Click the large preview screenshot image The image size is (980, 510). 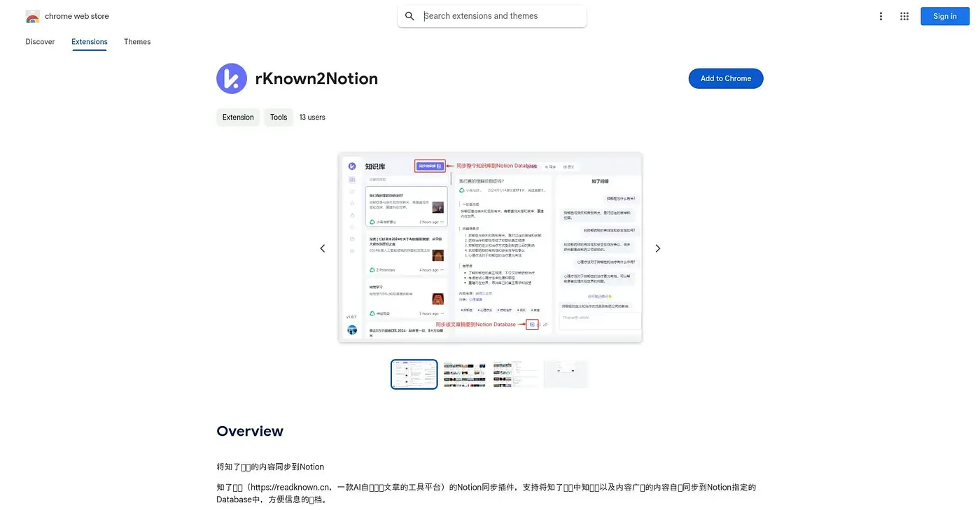point(490,248)
